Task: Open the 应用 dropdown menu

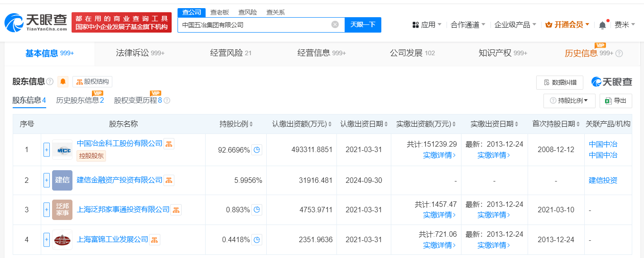Action: [427, 25]
